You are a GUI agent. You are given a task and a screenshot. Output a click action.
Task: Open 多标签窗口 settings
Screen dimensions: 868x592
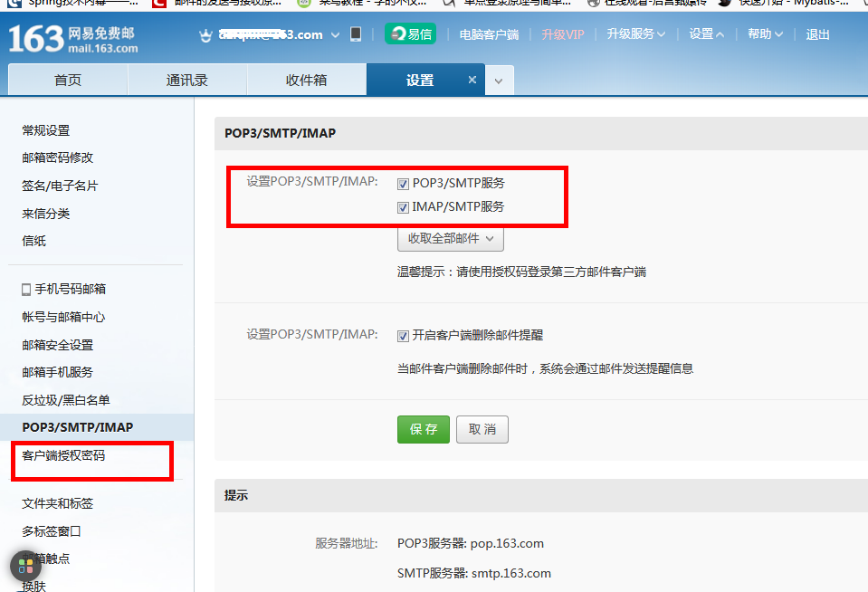pos(52,531)
